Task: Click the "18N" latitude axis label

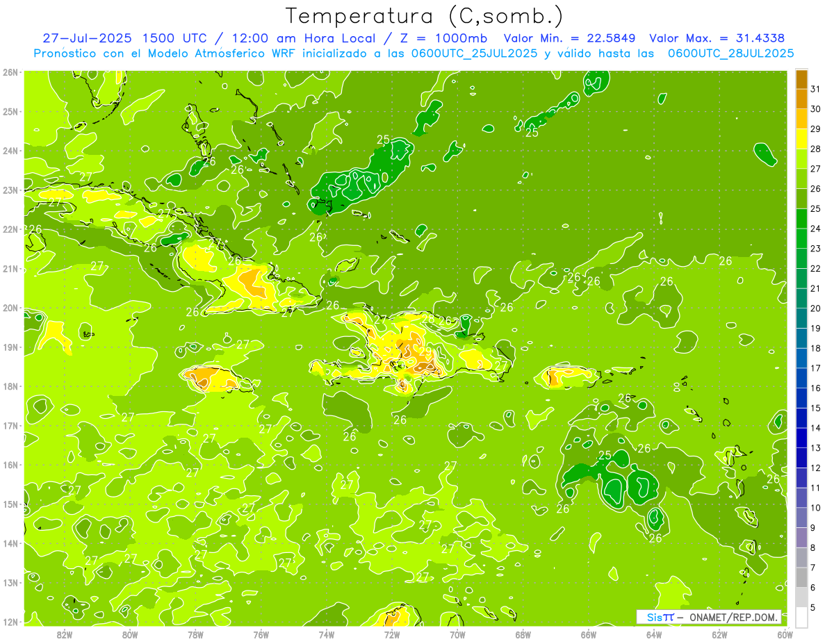Action: (10, 386)
